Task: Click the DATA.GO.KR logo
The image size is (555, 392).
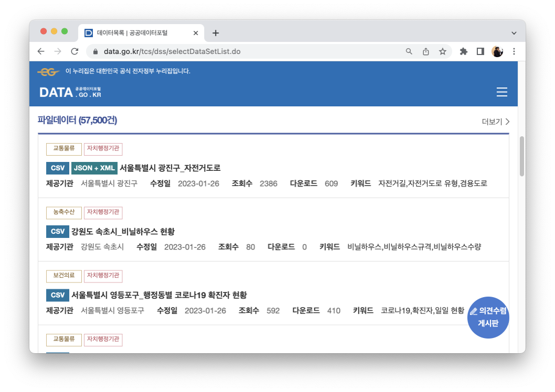Action: click(70, 92)
